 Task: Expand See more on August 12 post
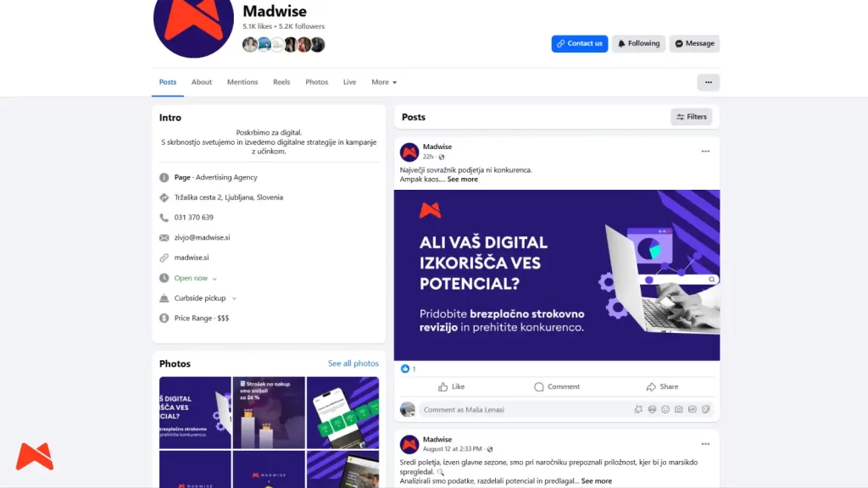tap(596, 481)
